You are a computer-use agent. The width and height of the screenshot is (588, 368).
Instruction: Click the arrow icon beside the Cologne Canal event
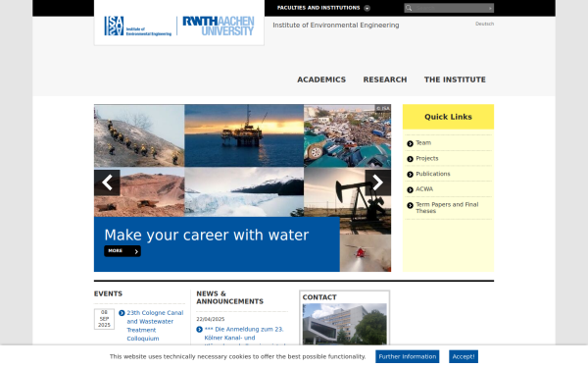pos(122,313)
